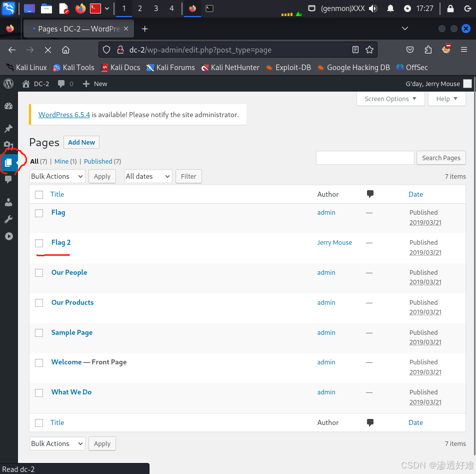
Task: Check the box for Flag page
Action: pos(39,213)
